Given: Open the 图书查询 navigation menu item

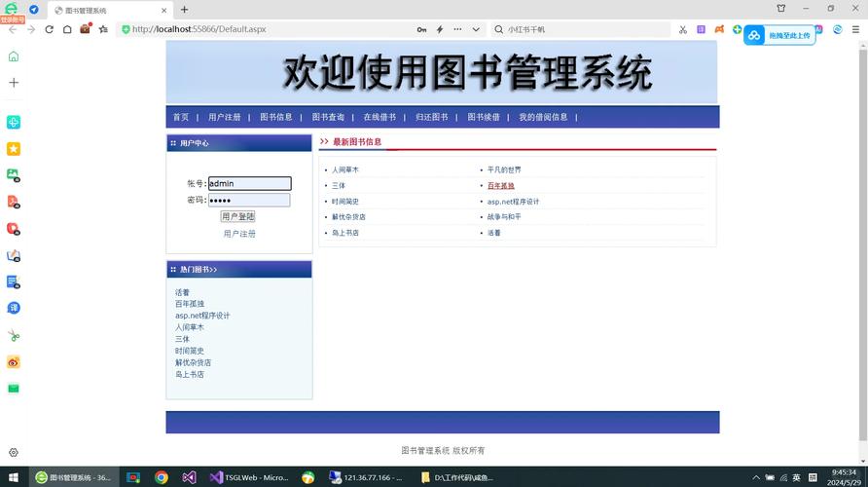Looking at the screenshot, I should pos(328,117).
